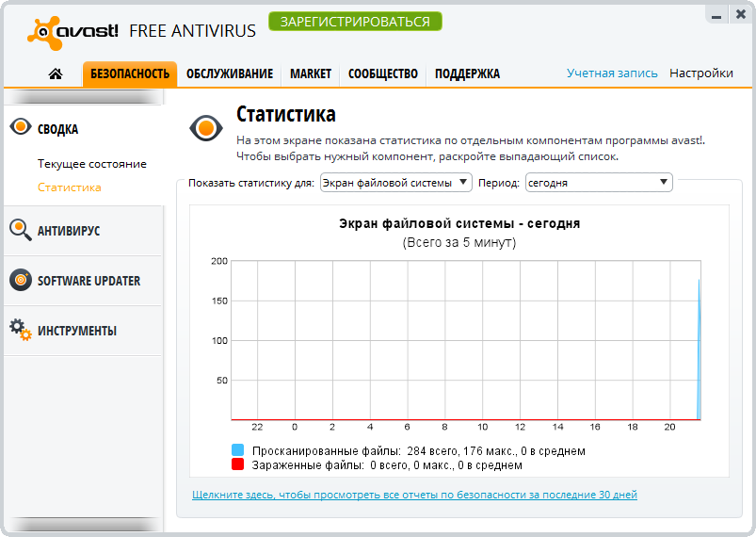Open Настройки settings
This screenshot has height=537, width=756.
coord(701,73)
